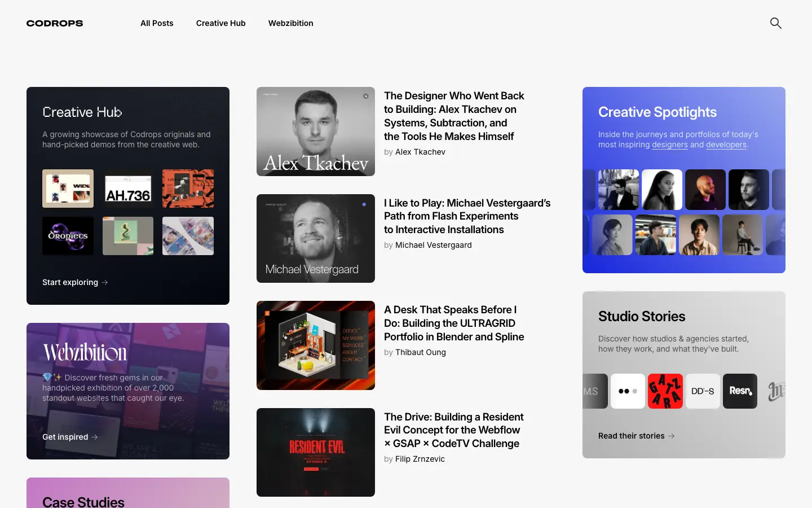Follow the underlined designers link
Image resolution: width=812 pixels, height=508 pixels.
[x=670, y=144]
